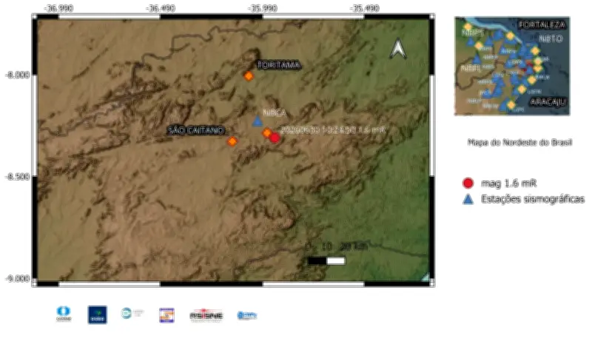Click the 'mag 1.6 mR' legend text

tap(508, 183)
